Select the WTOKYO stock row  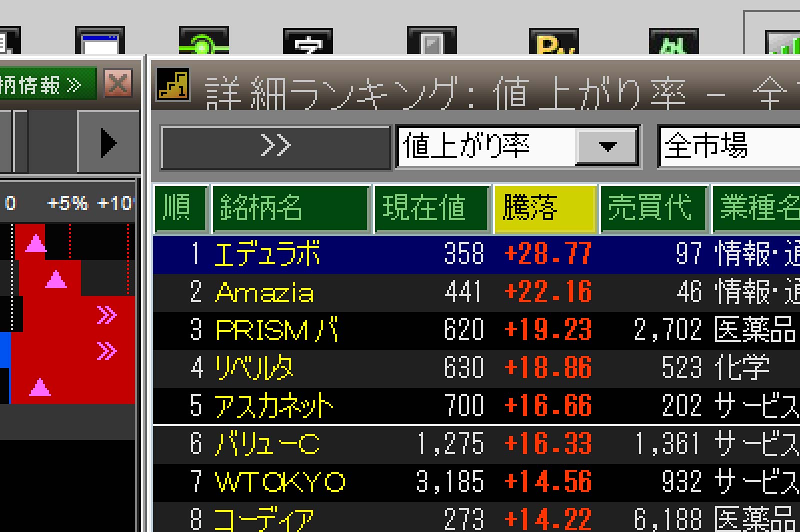pos(476,482)
